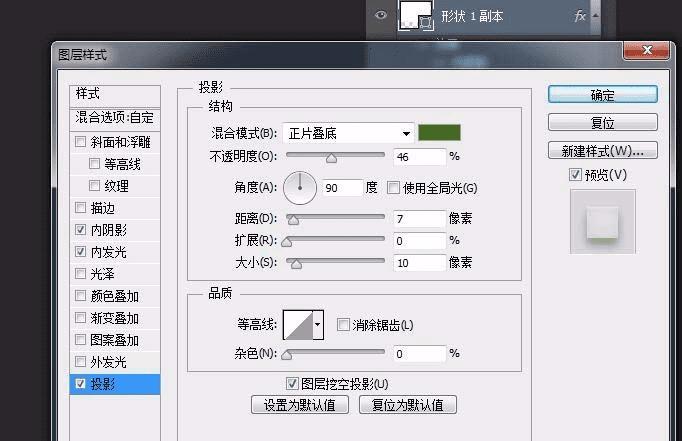This screenshot has width=682, height=441.
Task: Click the 扩展 field showing 0
Action: tap(419, 241)
